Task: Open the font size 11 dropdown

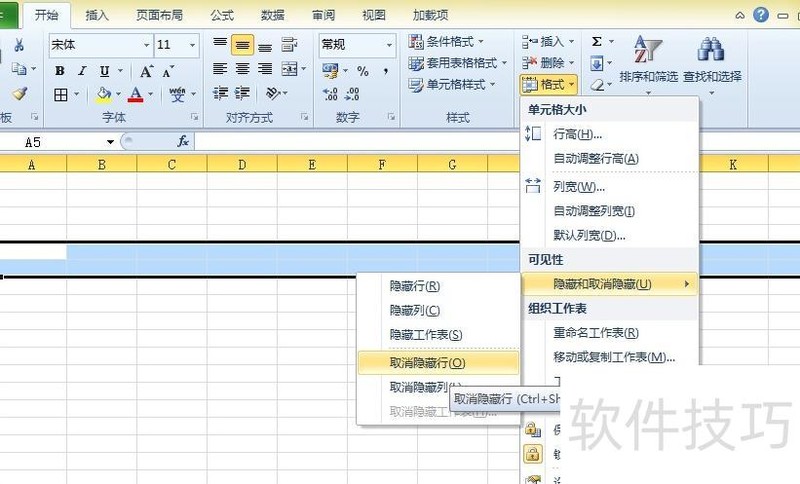Action: click(192, 45)
